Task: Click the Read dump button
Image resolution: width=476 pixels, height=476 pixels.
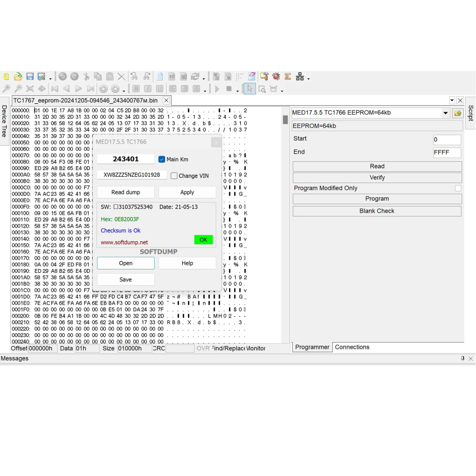Action: tap(126, 192)
